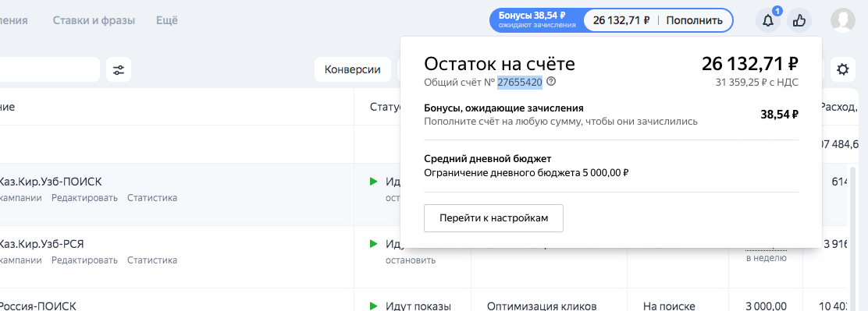Open the user profile avatar

click(843, 20)
